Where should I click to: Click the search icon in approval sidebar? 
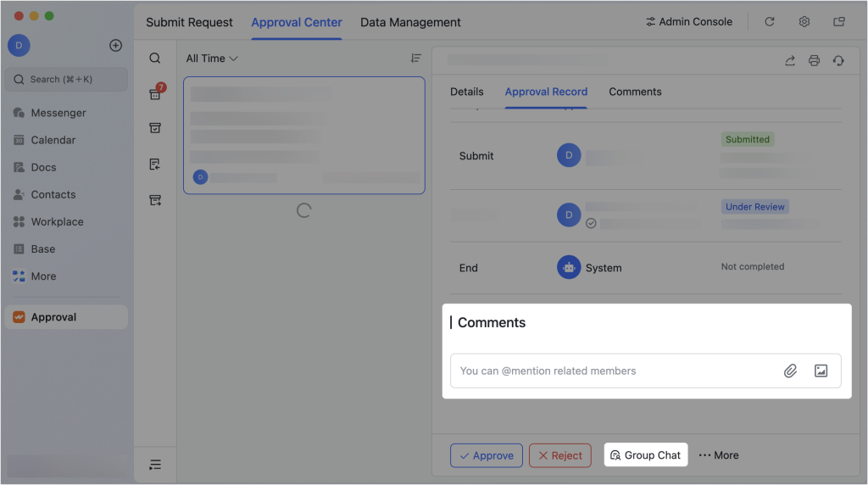tap(155, 59)
